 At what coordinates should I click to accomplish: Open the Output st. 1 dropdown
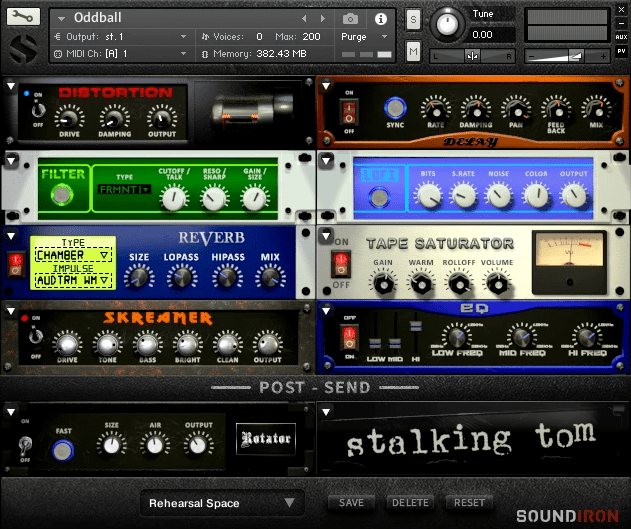pos(121,37)
